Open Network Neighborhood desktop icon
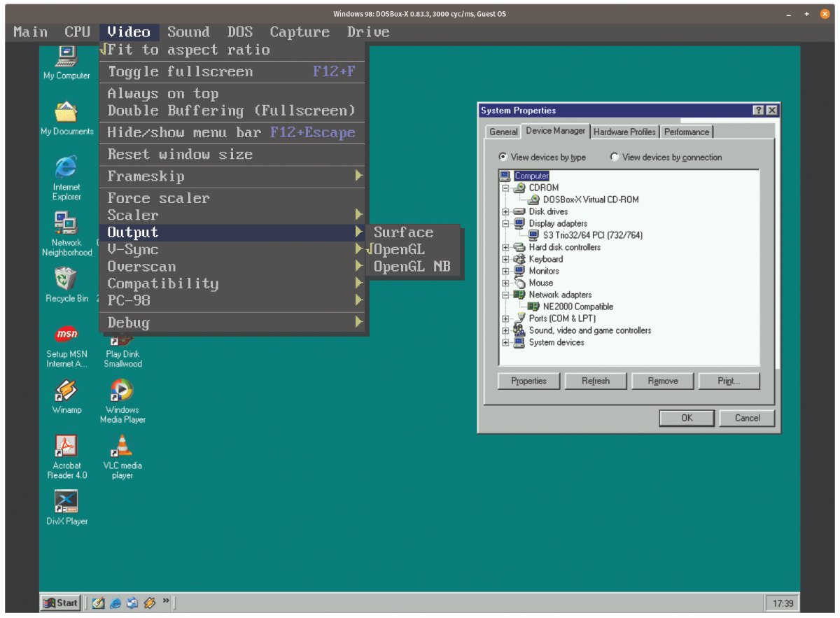The image size is (840, 618). click(x=66, y=234)
